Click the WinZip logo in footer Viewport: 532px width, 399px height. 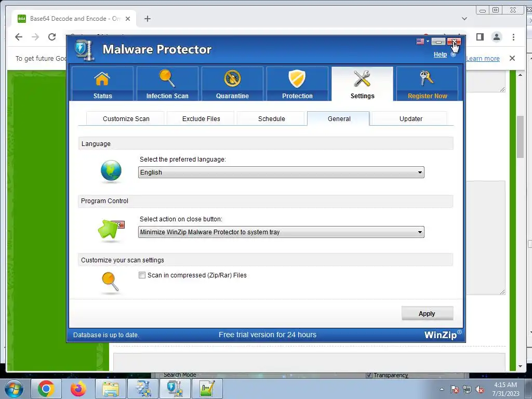443,335
